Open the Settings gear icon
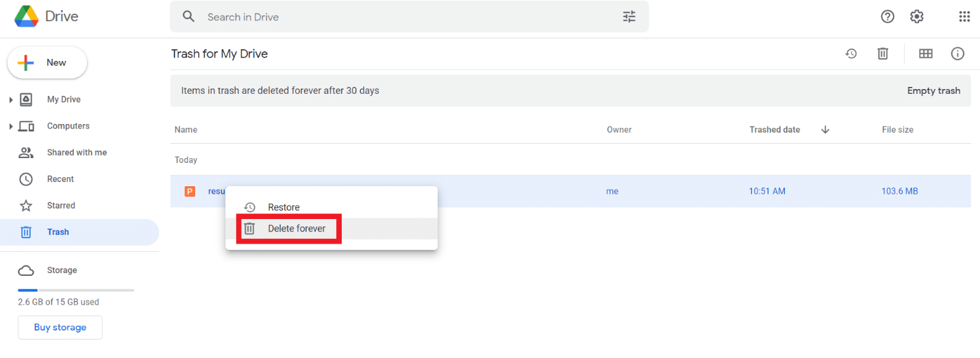 point(917,17)
